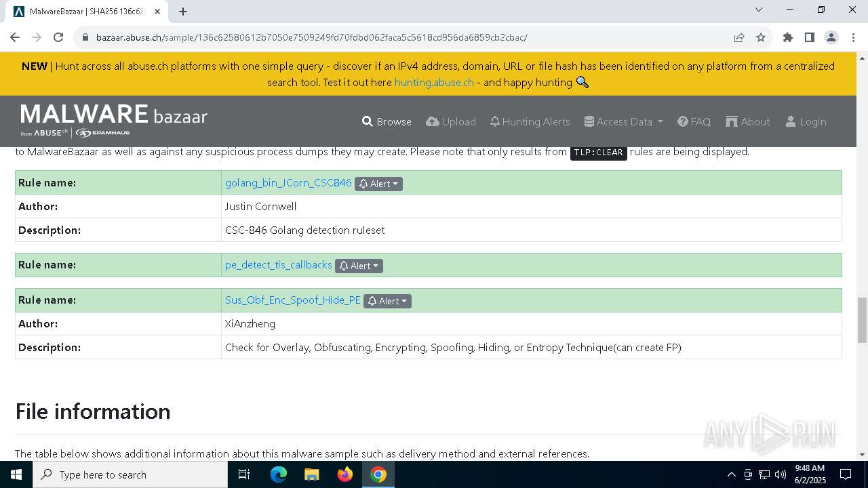
Task: Toggle the browser side panel
Action: pyautogui.click(x=810, y=37)
